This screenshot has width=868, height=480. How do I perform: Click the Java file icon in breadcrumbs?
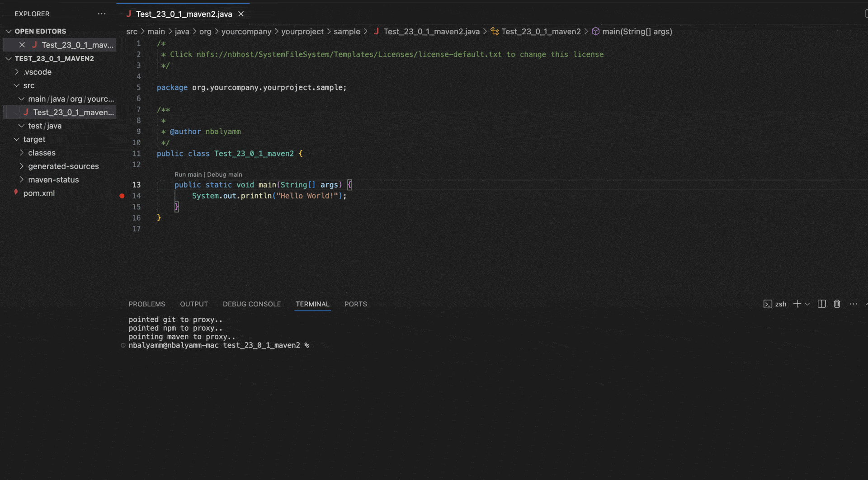pos(376,31)
